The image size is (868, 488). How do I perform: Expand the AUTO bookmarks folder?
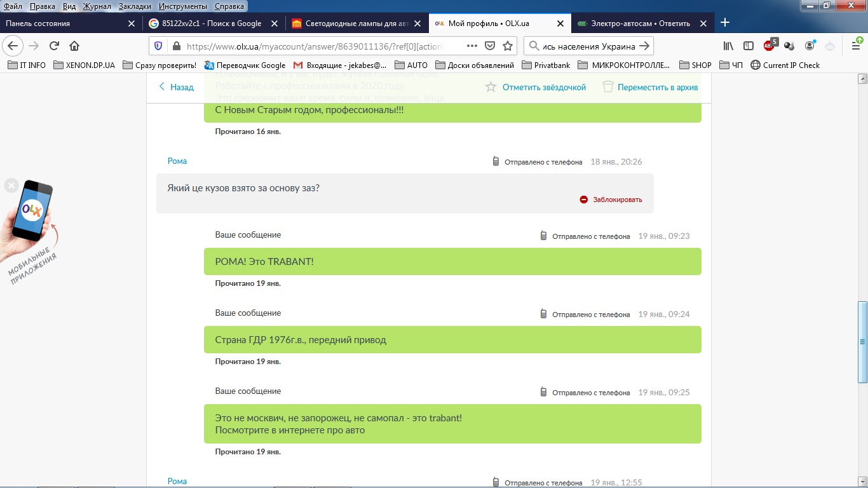tap(410, 65)
